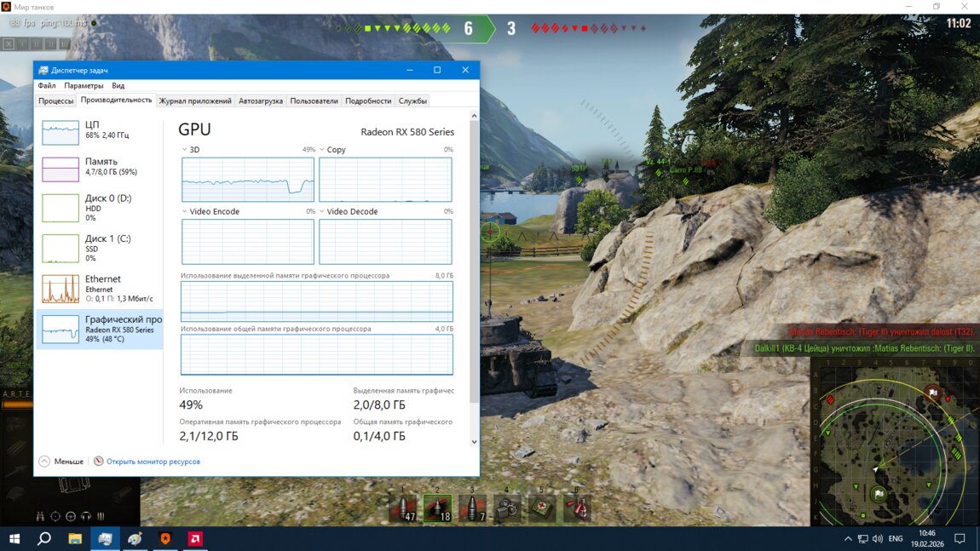Open the Video Decode engine dropdown
This screenshot has width=980, height=551.
pos(321,211)
